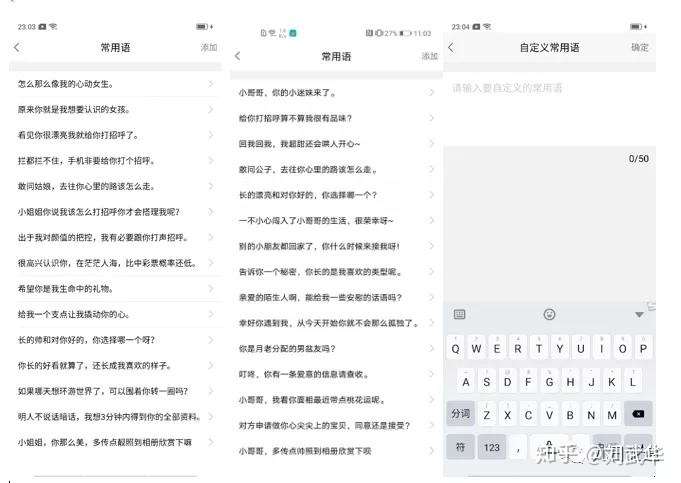Select phrase 幸好你遇到我,从今天开始你就不会那么孤独了
This screenshot has width=681, height=483.
[329, 323]
